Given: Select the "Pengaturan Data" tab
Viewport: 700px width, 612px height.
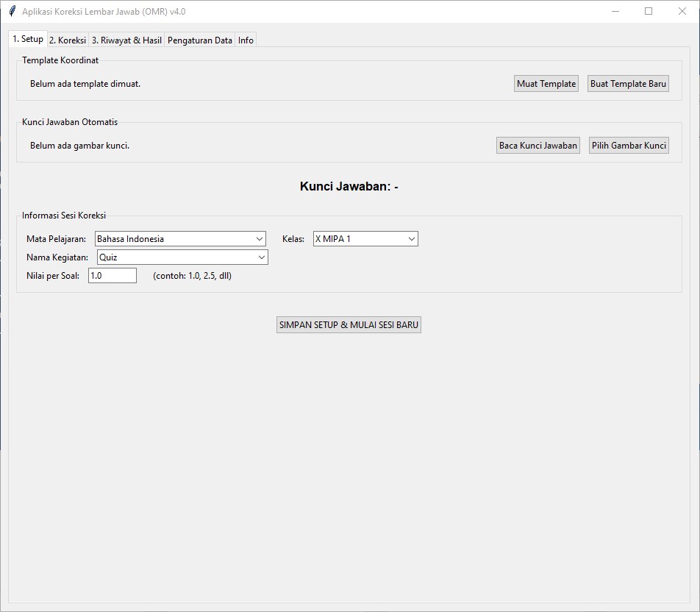Looking at the screenshot, I should (x=199, y=40).
